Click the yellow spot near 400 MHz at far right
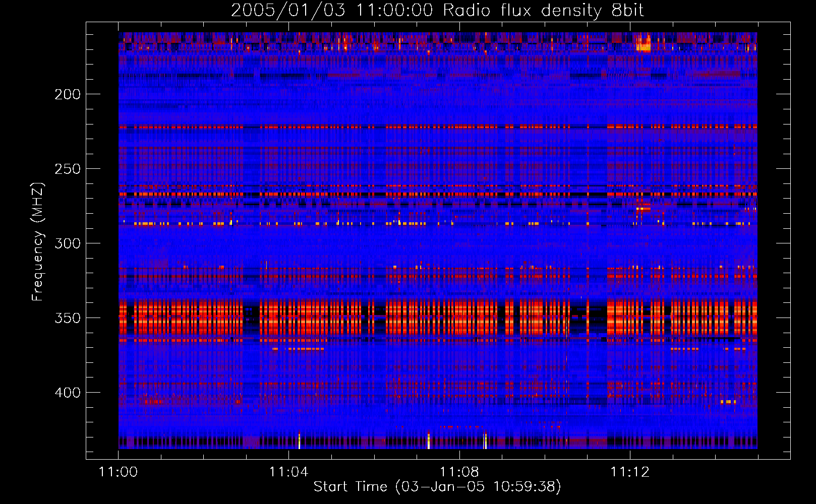Image resolution: width=816 pixels, height=504 pixels. (x=728, y=402)
